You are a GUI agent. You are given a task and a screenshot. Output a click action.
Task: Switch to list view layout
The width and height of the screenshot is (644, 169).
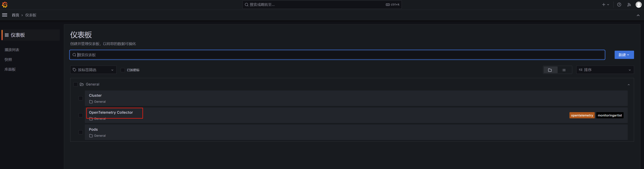564,70
